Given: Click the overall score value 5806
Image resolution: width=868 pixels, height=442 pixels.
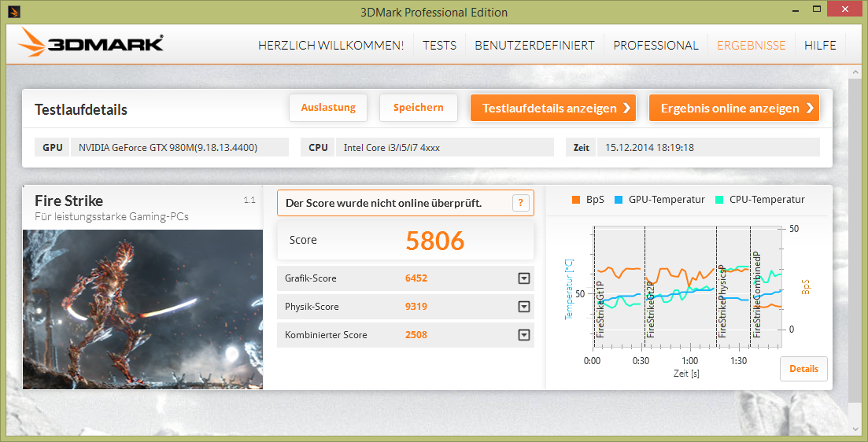Looking at the screenshot, I should pos(434,241).
